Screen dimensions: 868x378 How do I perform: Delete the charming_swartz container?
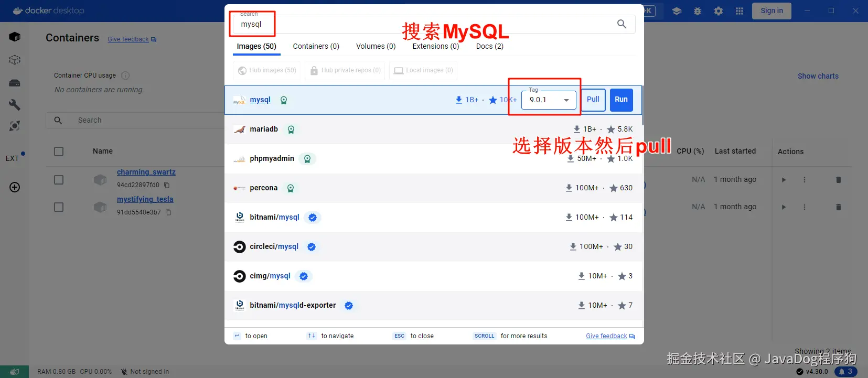coord(838,180)
